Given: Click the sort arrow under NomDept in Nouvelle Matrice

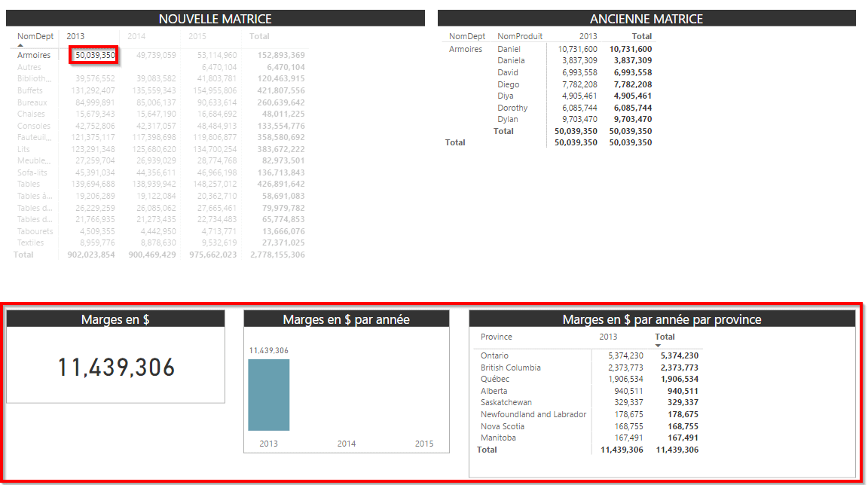Looking at the screenshot, I should point(20,45).
